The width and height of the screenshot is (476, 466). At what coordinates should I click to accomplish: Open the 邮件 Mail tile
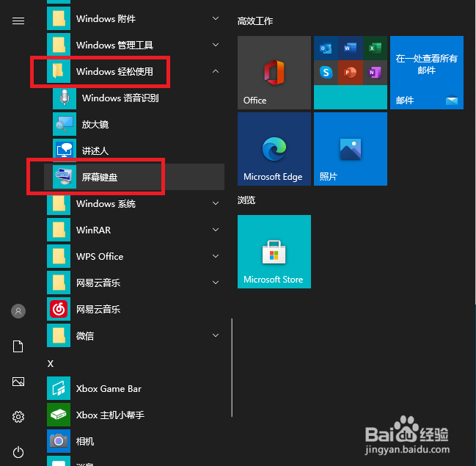(427, 73)
